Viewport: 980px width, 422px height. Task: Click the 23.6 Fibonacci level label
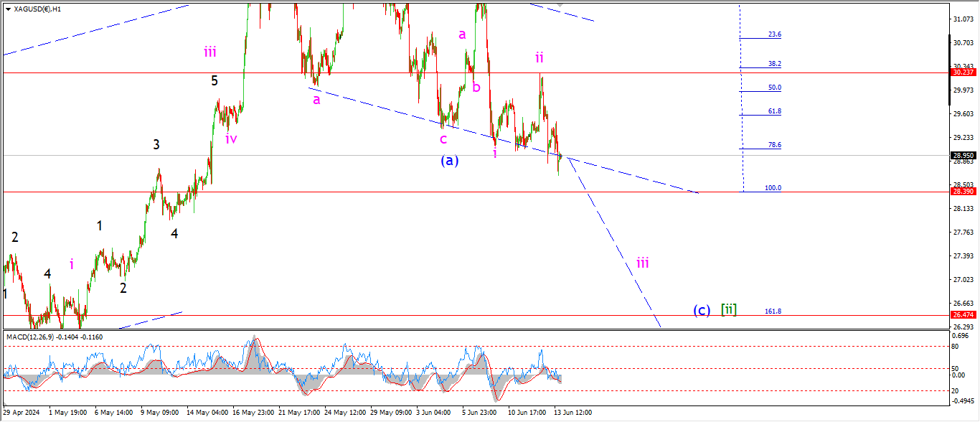(774, 34)
